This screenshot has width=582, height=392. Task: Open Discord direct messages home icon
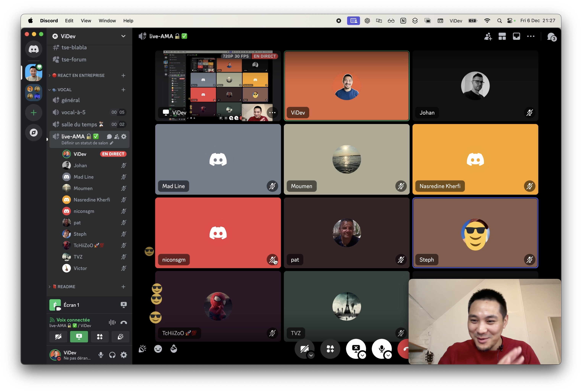pyautogui.click(x=33, y=49)
